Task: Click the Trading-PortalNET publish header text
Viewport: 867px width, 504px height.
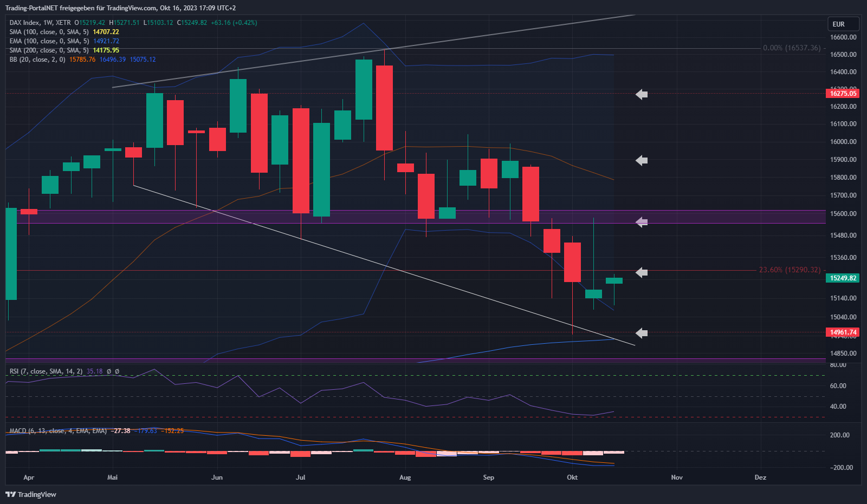Action: (x=120, y=8)
